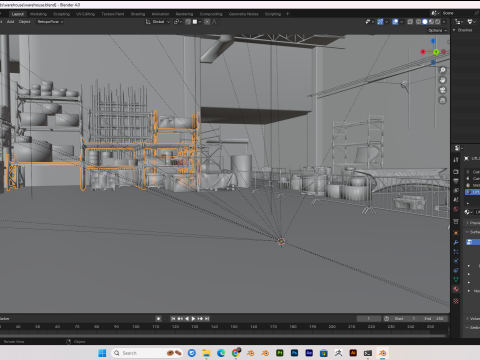Click the green Y axis gizmo ball
Image resolution: width=480 pixels, height=360 pixels.
click(436, 52)
